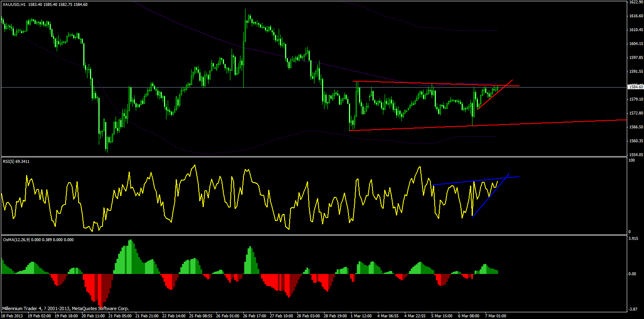644x319 pixels.
Task: Click the OsMA zero level label 0.00
Action: tap(633, 274)
